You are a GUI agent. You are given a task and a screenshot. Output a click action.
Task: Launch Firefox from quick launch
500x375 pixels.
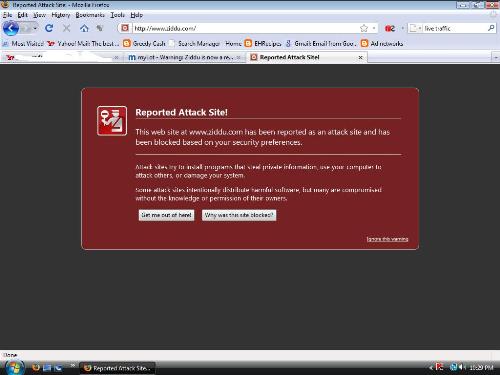pos(36,368)
